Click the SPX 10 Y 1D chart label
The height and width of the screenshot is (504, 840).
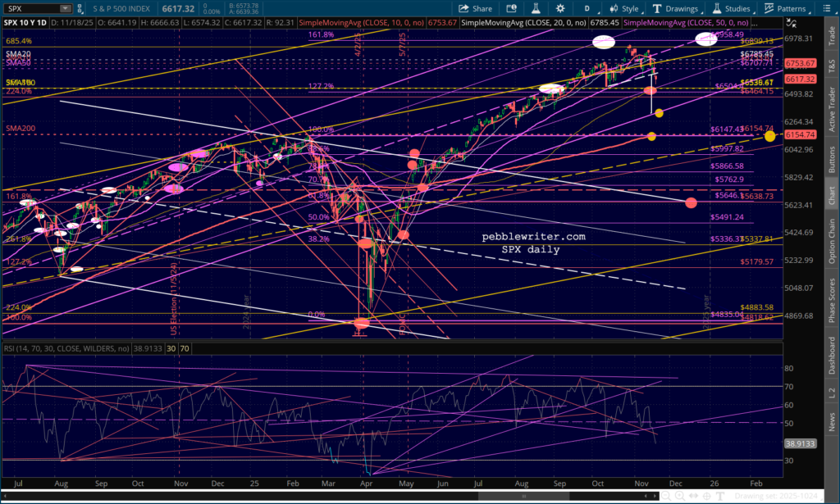25,23
